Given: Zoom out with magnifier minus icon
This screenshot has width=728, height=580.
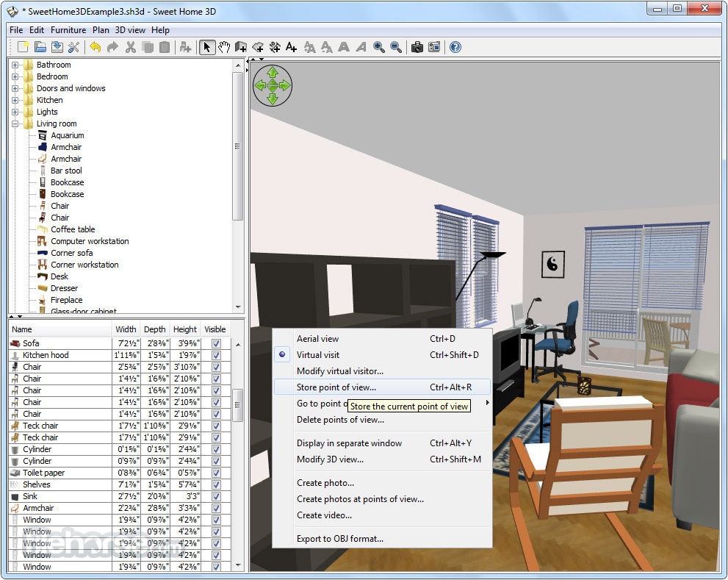Looking at the screenshot, I should click(x=396, y=47).
